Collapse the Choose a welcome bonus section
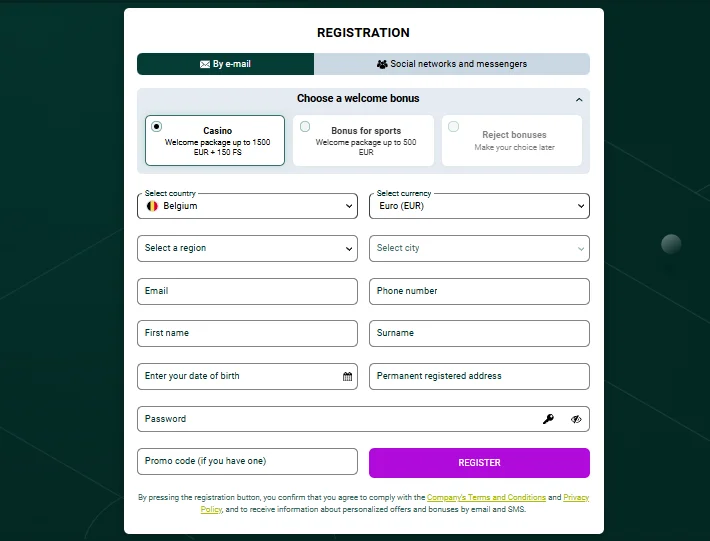This screenshot has width=710, height=541. 579,100
